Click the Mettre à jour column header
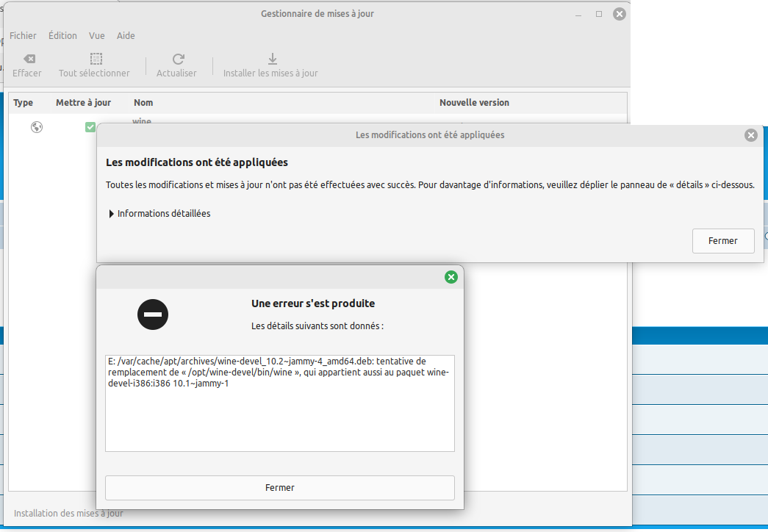 click(83, 103)
